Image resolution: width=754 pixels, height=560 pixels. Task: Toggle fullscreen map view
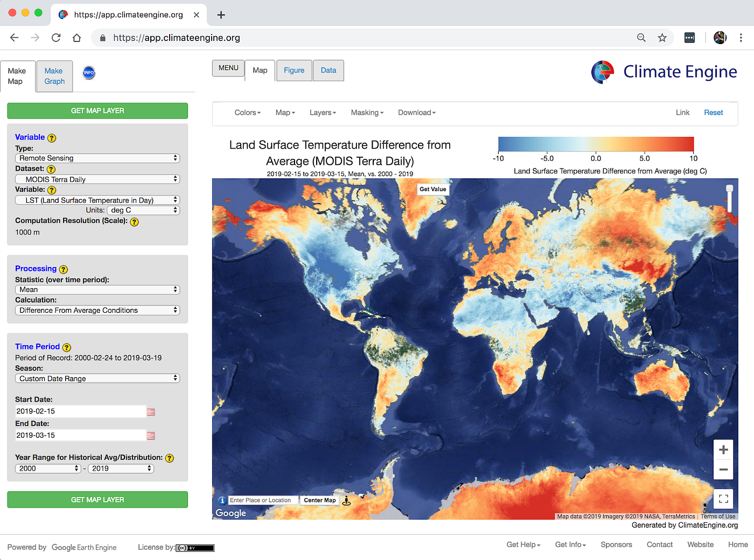723,499
